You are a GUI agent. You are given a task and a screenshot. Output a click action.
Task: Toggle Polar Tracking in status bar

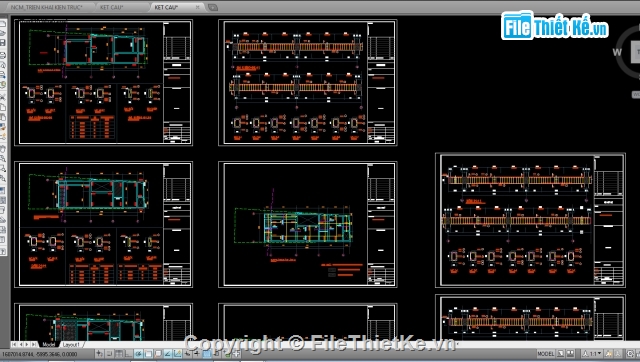point(139,353)
